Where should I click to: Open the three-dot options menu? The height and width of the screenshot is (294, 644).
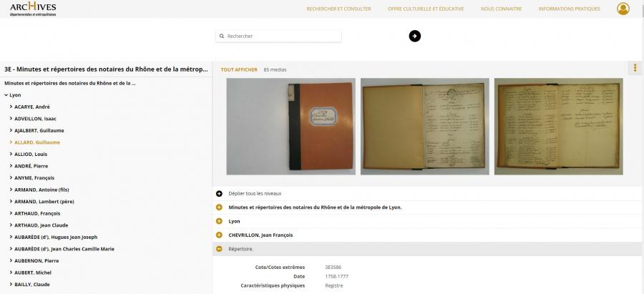(x=635, y=68)
